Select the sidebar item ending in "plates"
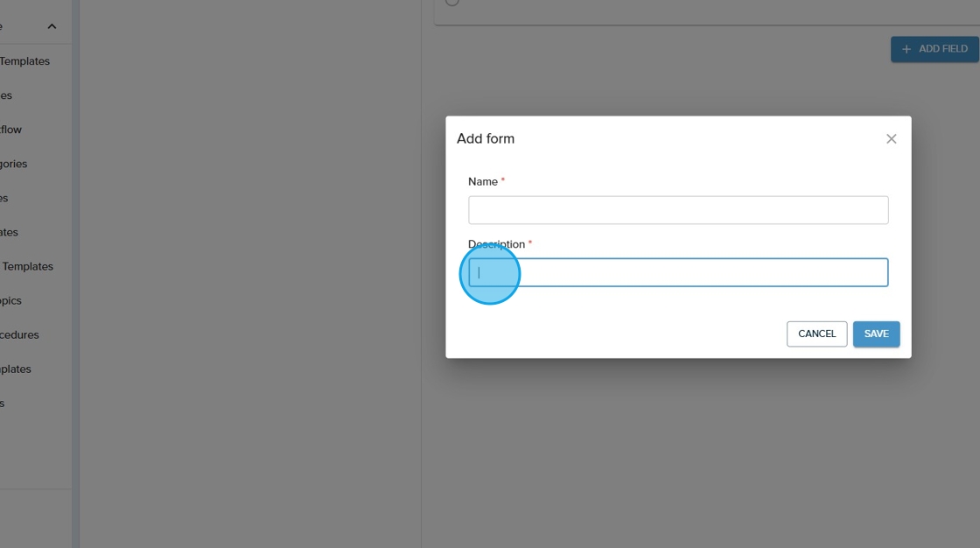This screenshot has width=980, height=548. click(16, 369)
